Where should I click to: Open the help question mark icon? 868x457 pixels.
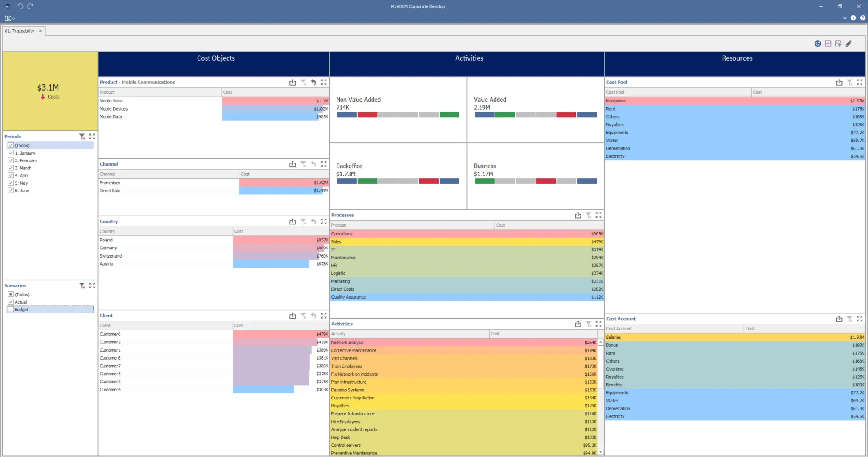(x=862, y=18)
